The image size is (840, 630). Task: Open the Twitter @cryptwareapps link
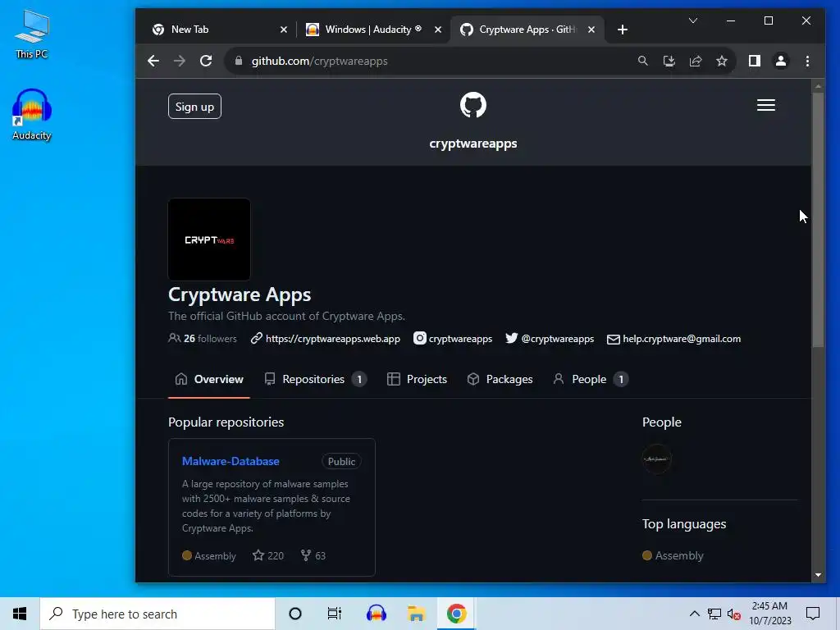coord(550,339)
